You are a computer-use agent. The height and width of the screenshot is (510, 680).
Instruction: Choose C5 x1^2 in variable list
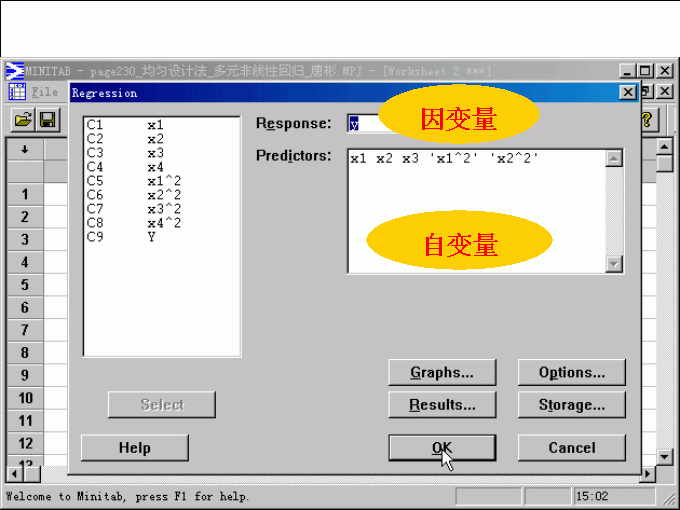tap(130, 181)
